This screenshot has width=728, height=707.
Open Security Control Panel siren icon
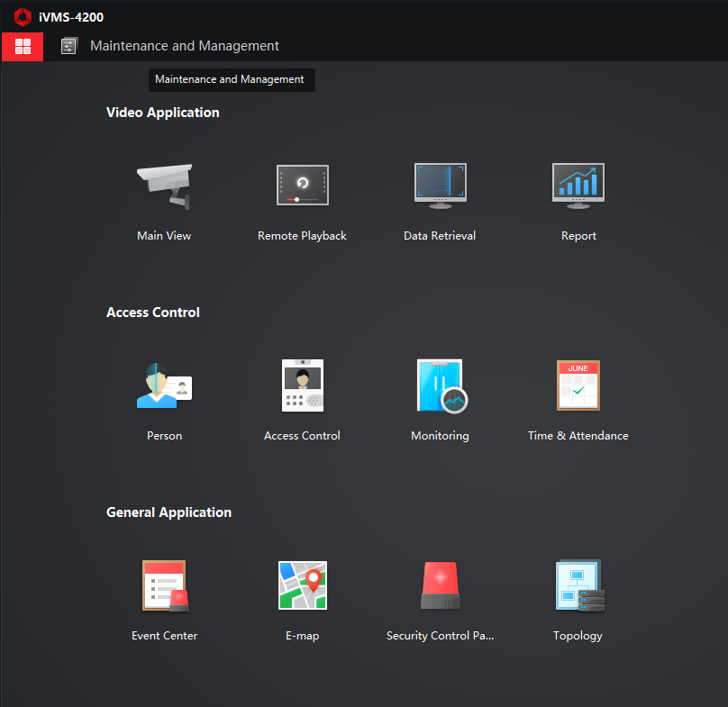pyautogui.click(x=441, y=585)
